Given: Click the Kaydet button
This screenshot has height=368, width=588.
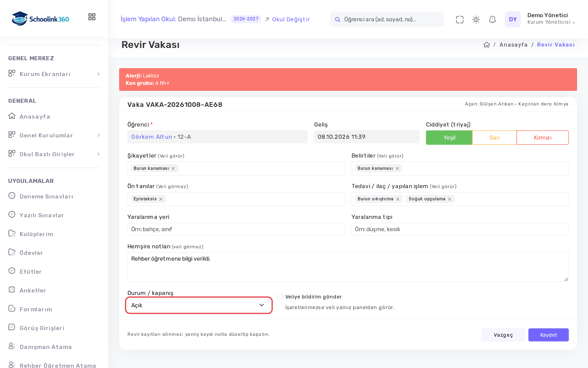Looking at the screenshot, I should click(x=549, y=335).
